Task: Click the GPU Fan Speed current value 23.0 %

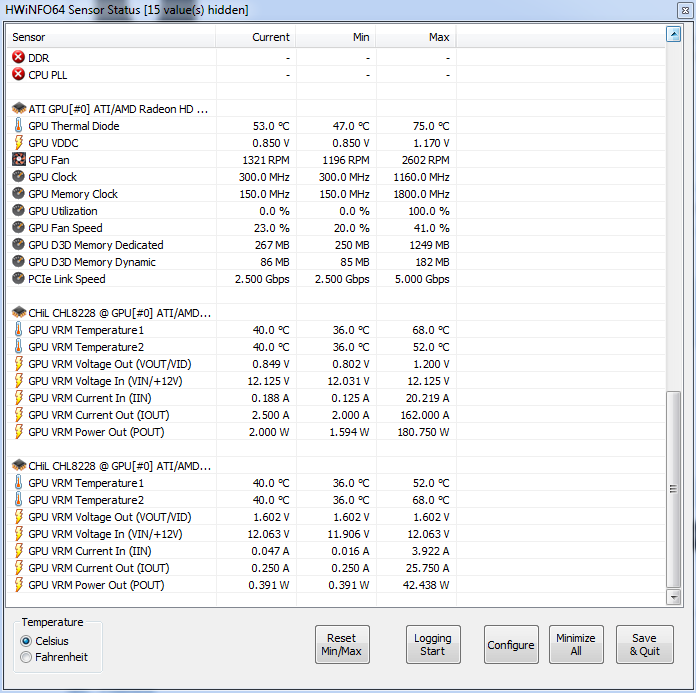Action: pos(272,228)
